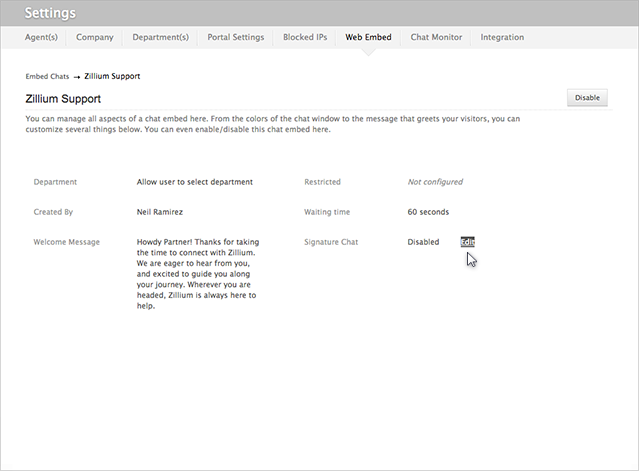Click the Created By label
This screenshot has width=639, height=471.
pos(53,212)
